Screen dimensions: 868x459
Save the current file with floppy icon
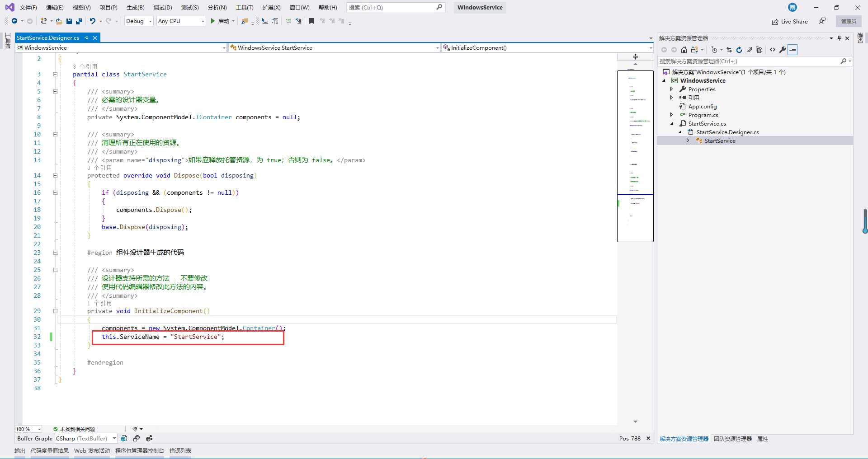pyautogui.click(x=69, y=21)
